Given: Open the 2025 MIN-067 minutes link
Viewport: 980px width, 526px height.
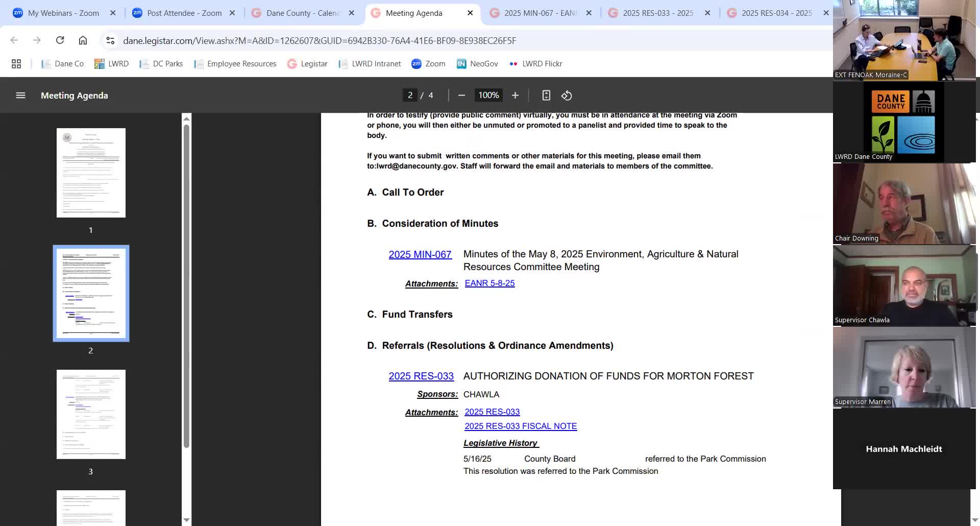Looking at the screenshot, I should pos(420,254).
